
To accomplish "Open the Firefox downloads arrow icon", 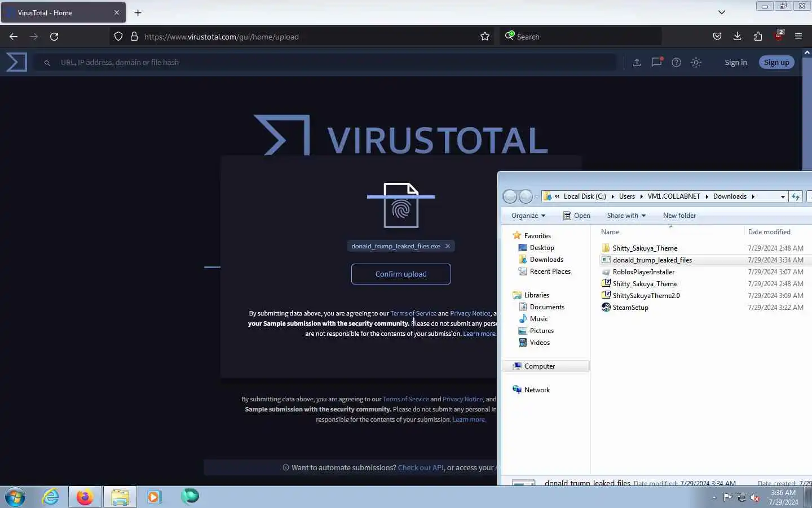I will (x=737, y=37).
